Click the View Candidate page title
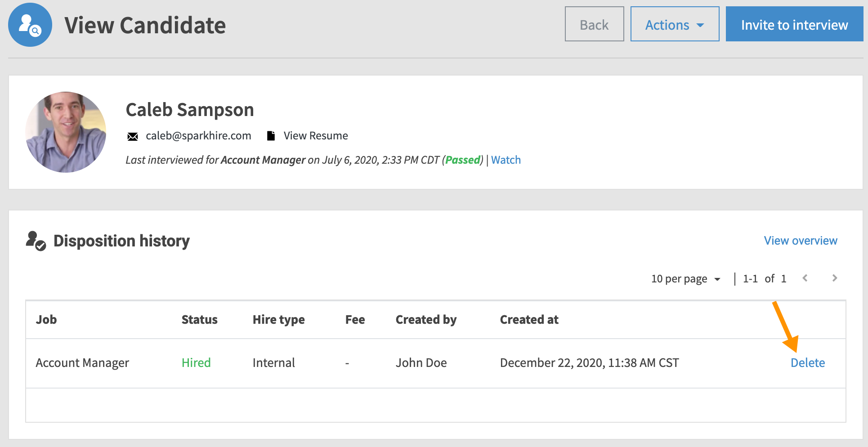 coord(145,25)
